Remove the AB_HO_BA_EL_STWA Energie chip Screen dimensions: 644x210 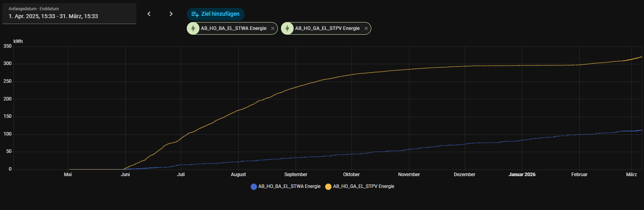[272, 28]
